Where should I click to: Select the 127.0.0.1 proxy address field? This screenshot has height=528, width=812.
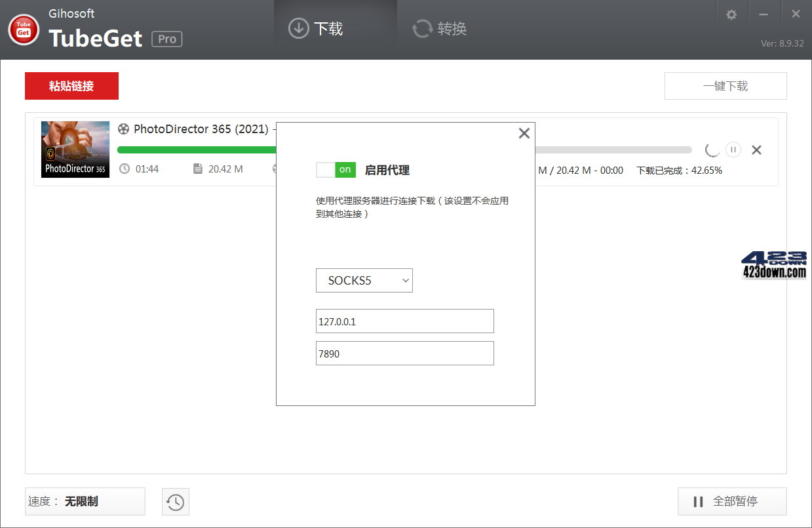pyautogui.click(x=404, y=321)
